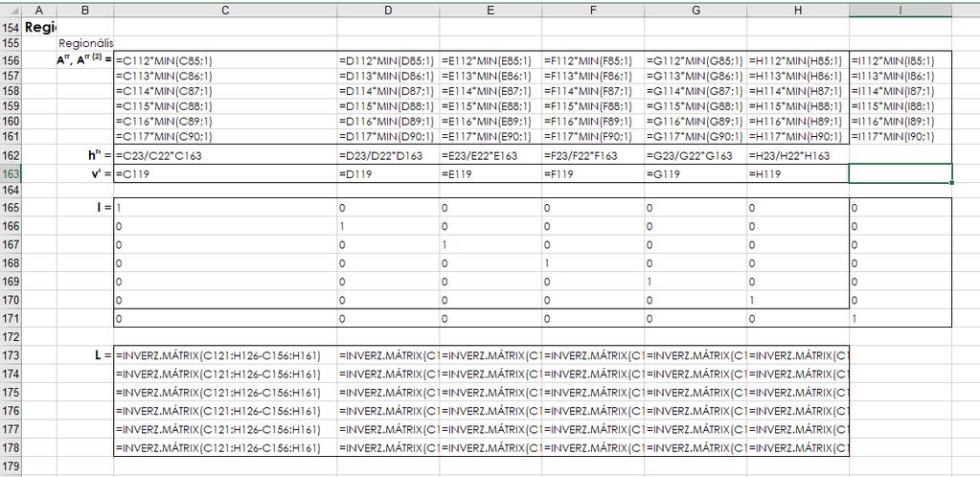Select identity cell H170 containing 1
Viewport: 980px width, 477px height.
click(797, 300)
